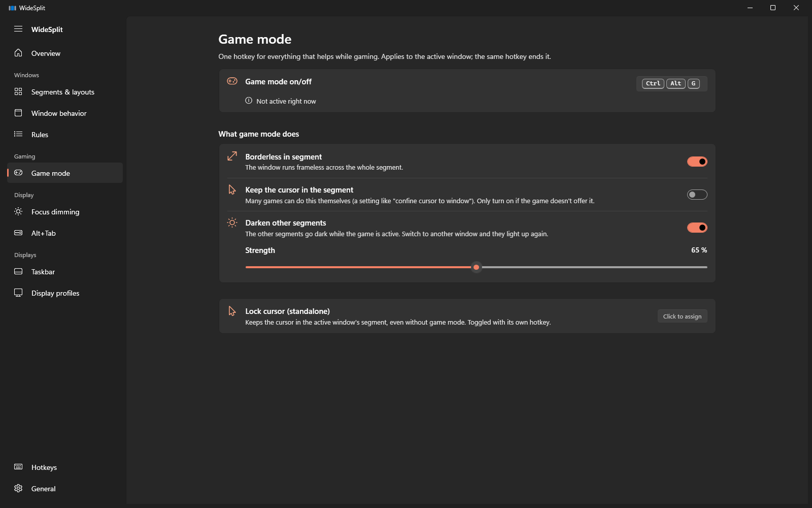The height and width of the screenshot is (508, 812).
Task: Click the Alt+Tab sidebar icon
Action: coord(18,233)
